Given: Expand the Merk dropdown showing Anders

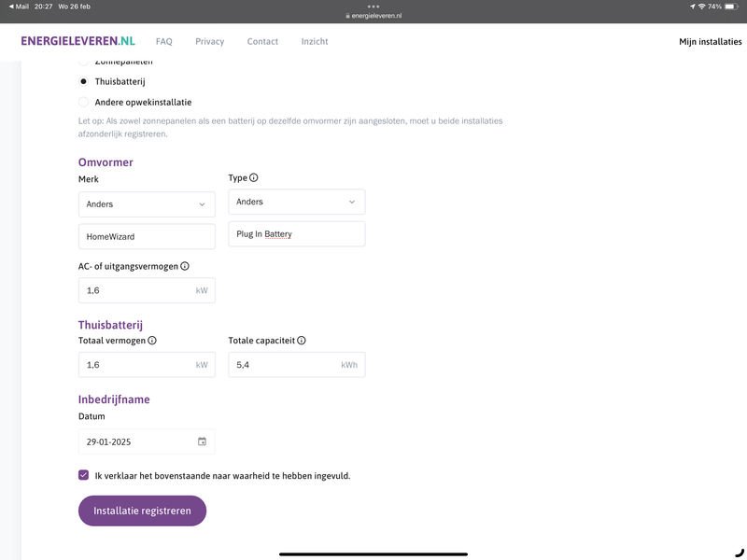Looking at the screenshot, I should [x=147, y=204].
